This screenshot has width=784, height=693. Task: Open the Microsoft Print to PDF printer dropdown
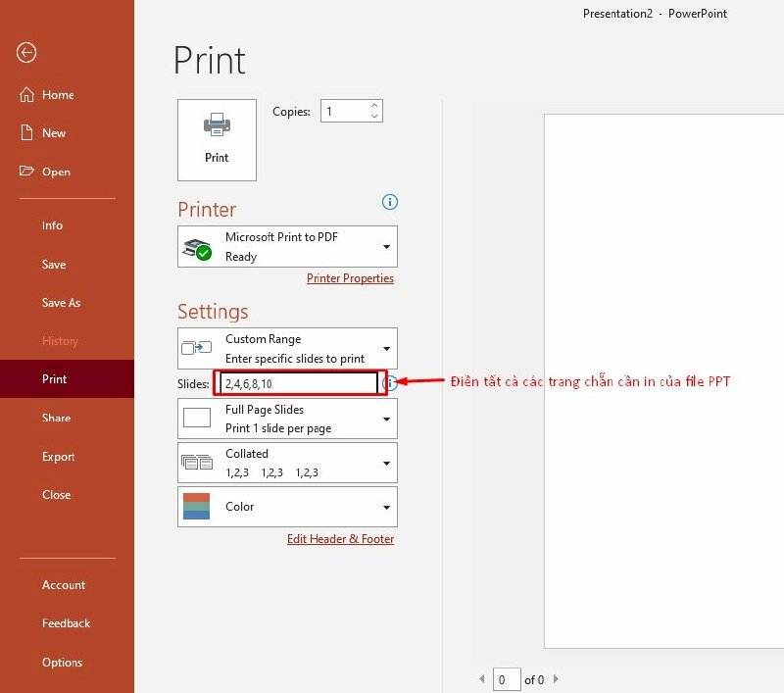click(385, 246)
